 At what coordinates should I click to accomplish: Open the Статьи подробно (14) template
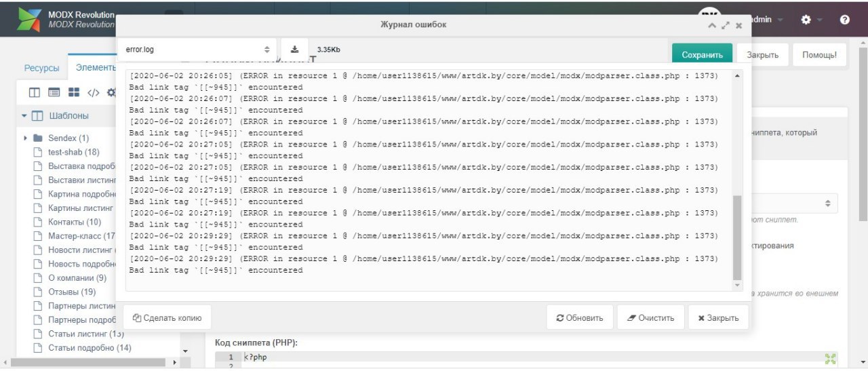click(90, 348)
